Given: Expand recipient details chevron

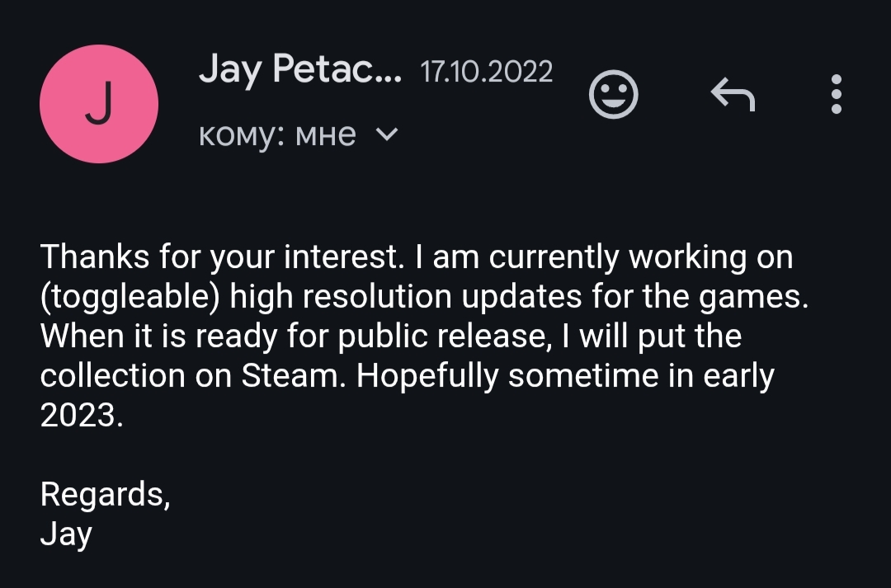Looking at the screenshot, I should (386, 134).
